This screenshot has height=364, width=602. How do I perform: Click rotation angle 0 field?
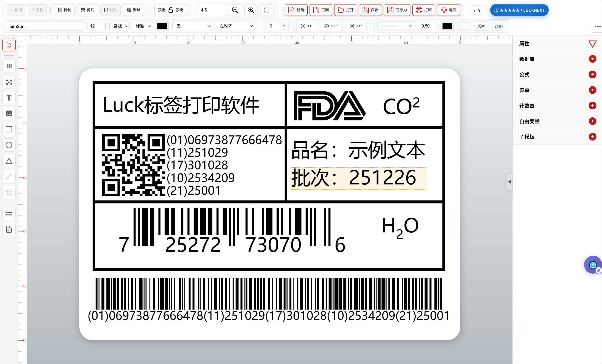click(x=273, y=26)
